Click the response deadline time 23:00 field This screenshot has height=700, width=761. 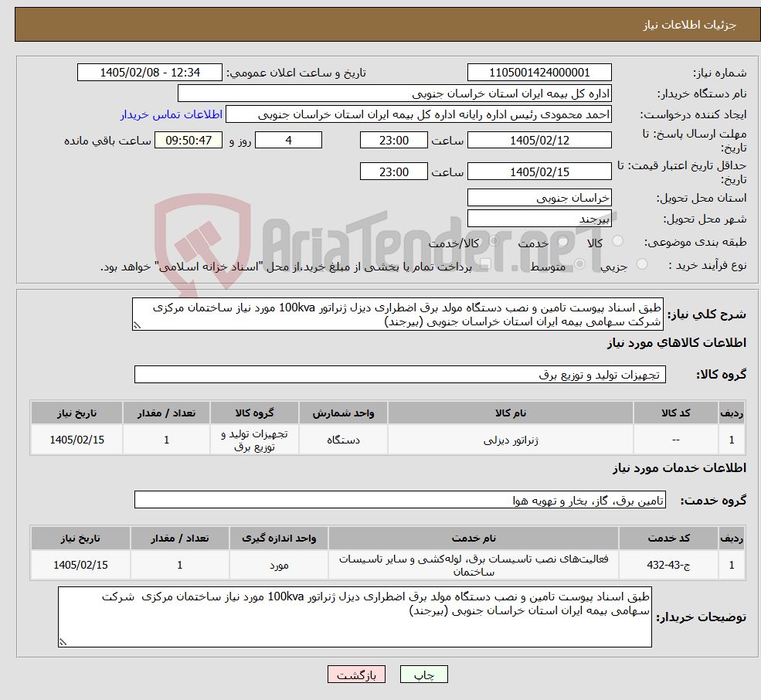click(x=393, y=141)
